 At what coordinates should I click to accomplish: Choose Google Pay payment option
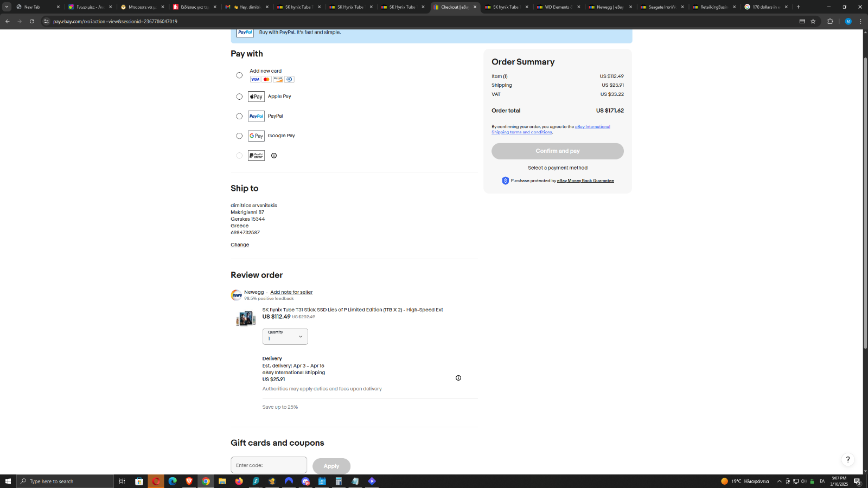pos(239,136)
